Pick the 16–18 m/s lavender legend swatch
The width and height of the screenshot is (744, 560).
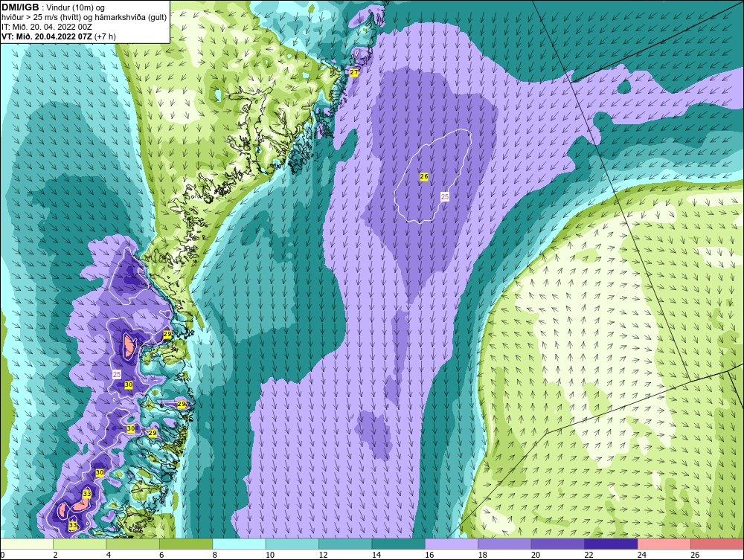452,544
